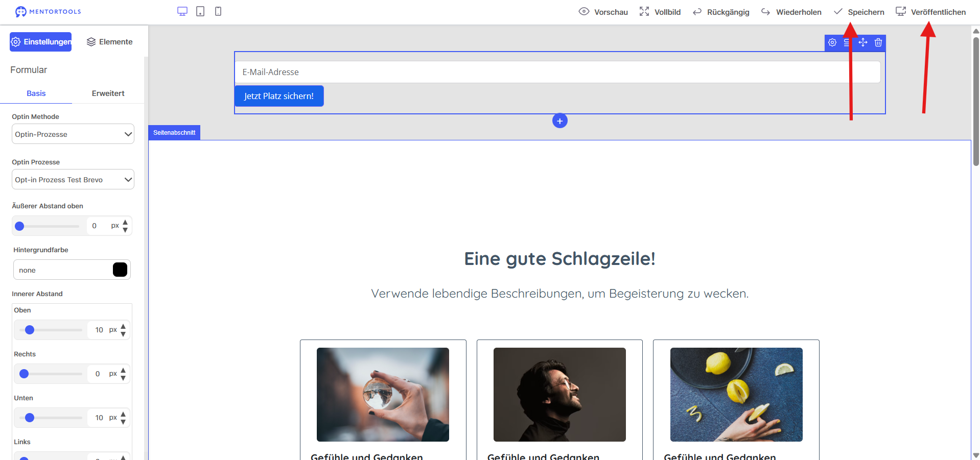Click the Jetzt Platz sichern! button

[x=279, y=96]
